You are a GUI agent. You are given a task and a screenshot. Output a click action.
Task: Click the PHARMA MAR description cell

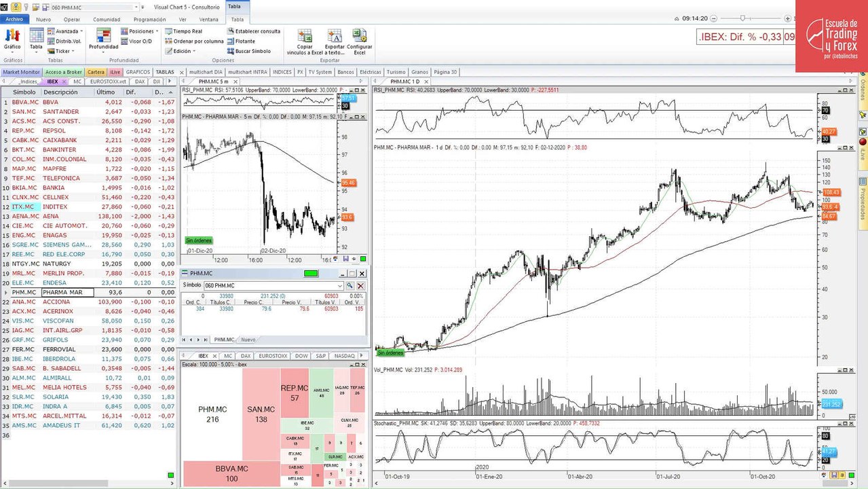tap(67, 292)
